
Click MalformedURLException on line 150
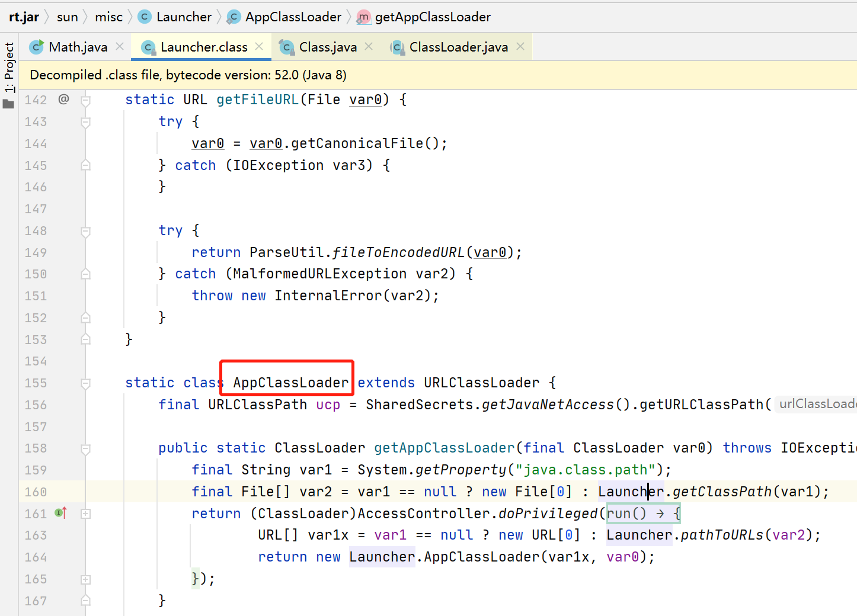320,274
